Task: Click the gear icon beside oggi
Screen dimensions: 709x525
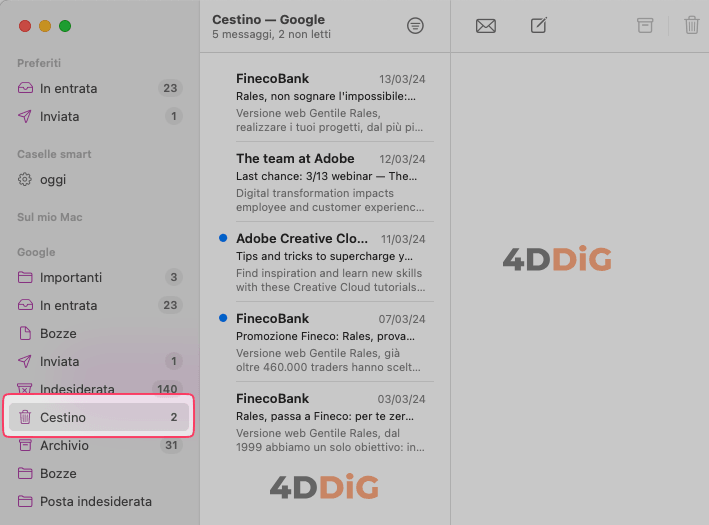Action: (25, 180)
